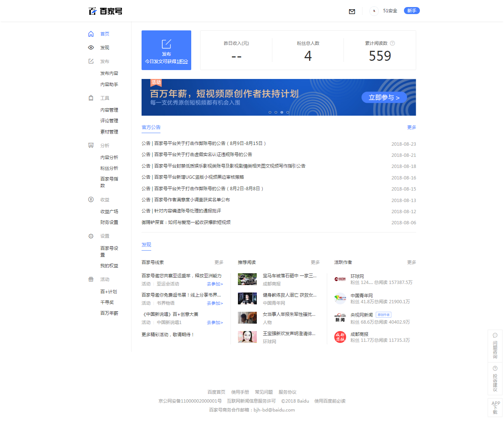The width and height of the screenshot is (504, 423).
Task: Click 去参加 for 亚运会活动
Action: (x=215, y=284)
